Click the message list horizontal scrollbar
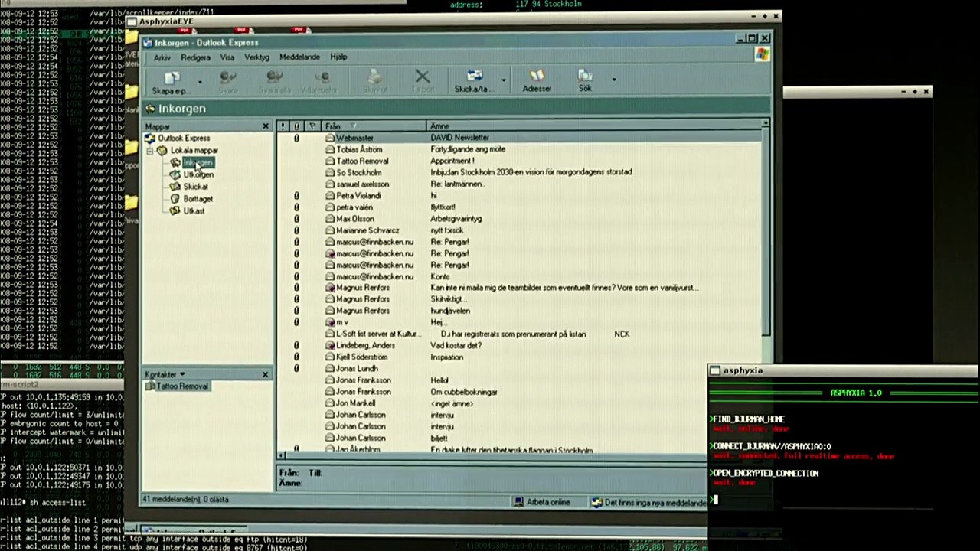This screenshot has width=980, height=551. 494,455
